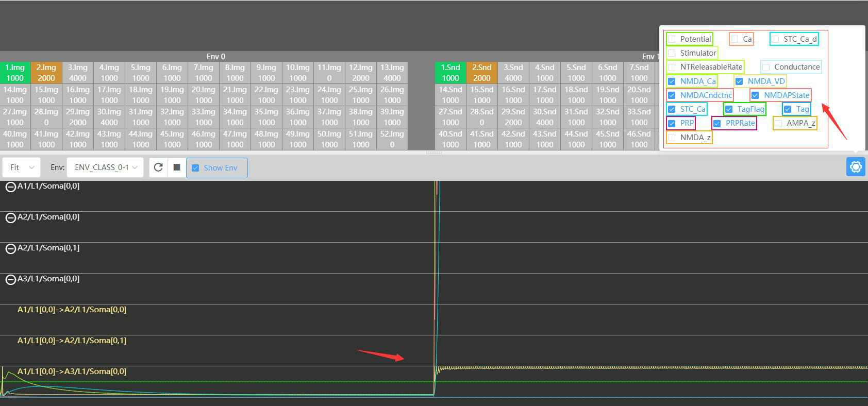Uncheck the TagFlag checkbox
Viewport: 868px width, 406px height.
point(729,109)
